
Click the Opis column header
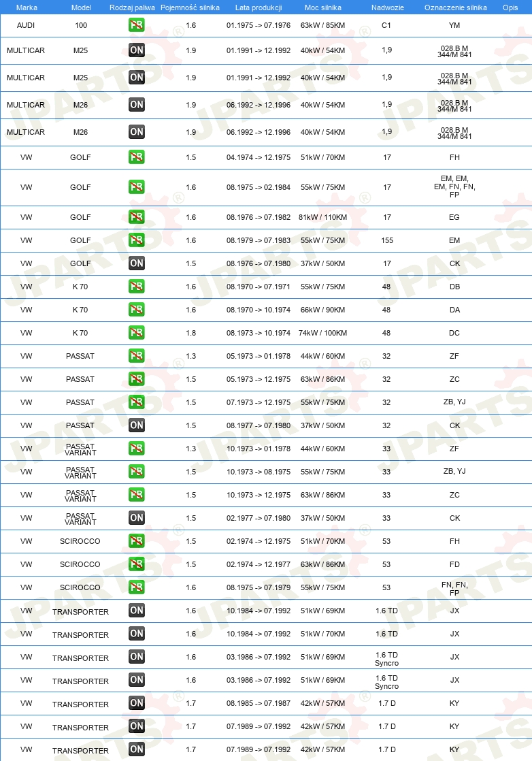pos(510,7)
